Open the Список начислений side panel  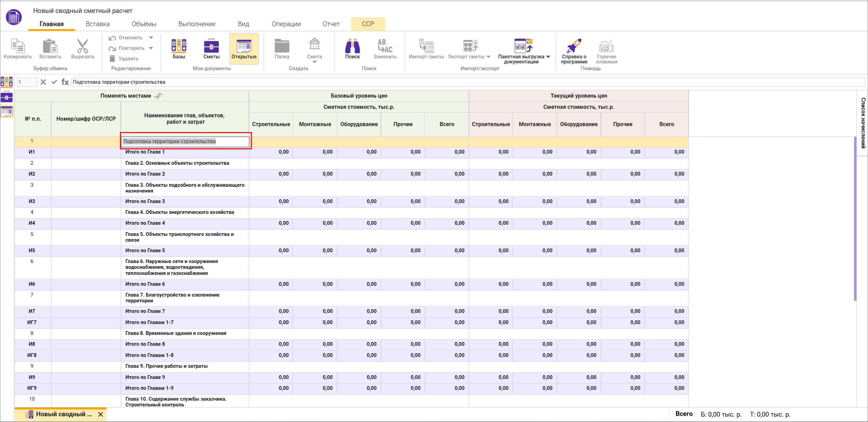[x=863, y=123]
